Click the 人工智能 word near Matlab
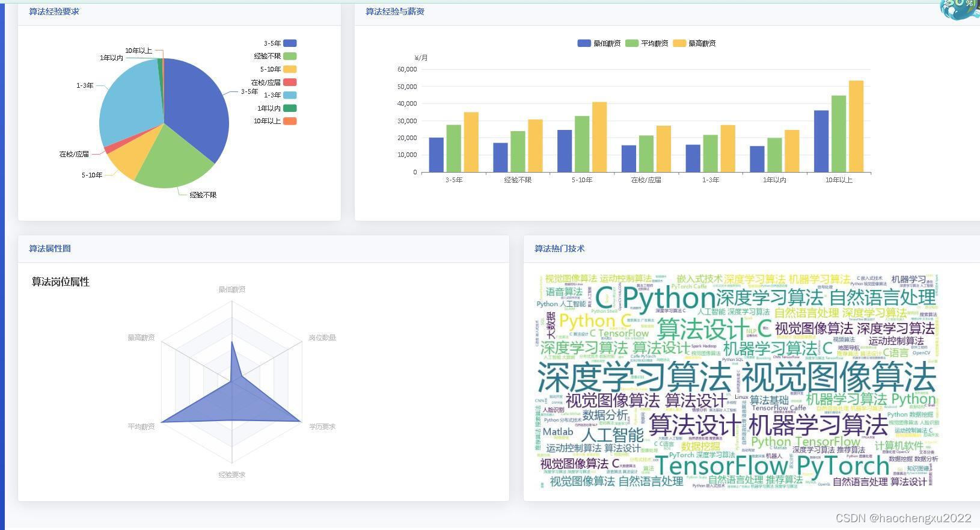 612,434
